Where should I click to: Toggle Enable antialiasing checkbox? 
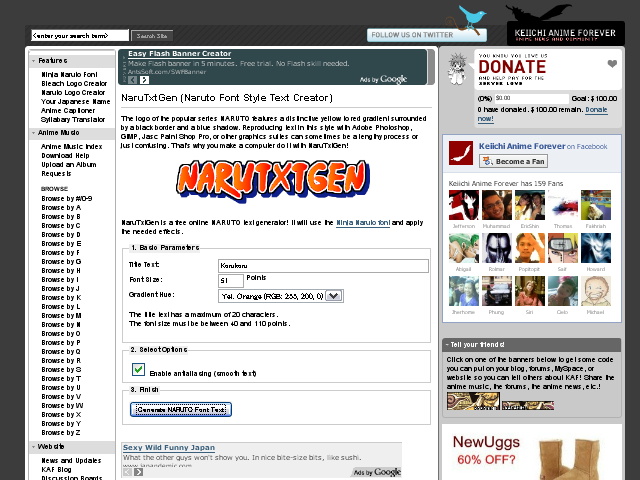pos(139,370)
